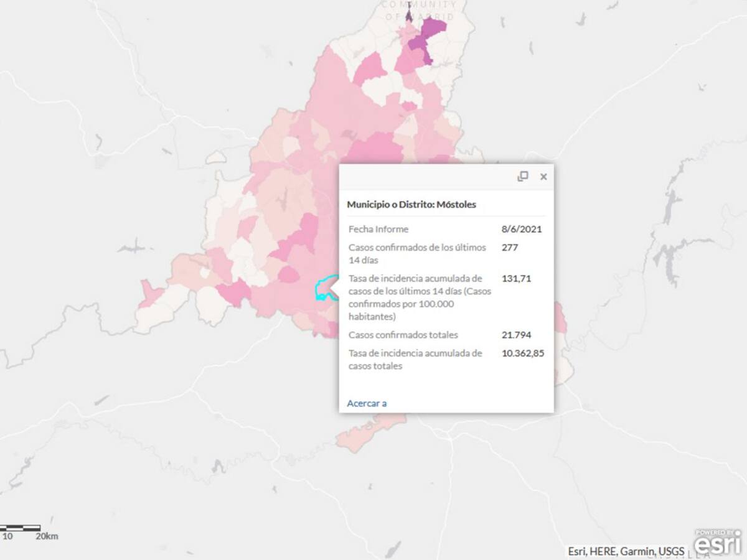Click the Esri, HERE, Garmin, USGS attribution
The height and width of the screenshot is (560, 747).
(x=626, y=551)
